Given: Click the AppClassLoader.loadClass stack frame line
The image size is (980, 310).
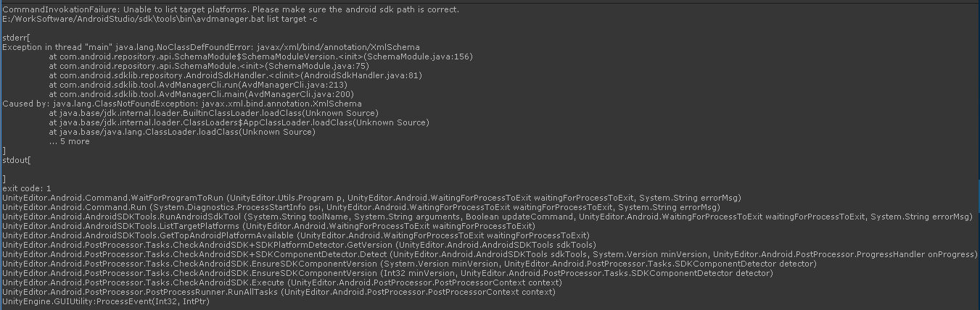Looking at the screenshot, I should [x=239, y=122].
